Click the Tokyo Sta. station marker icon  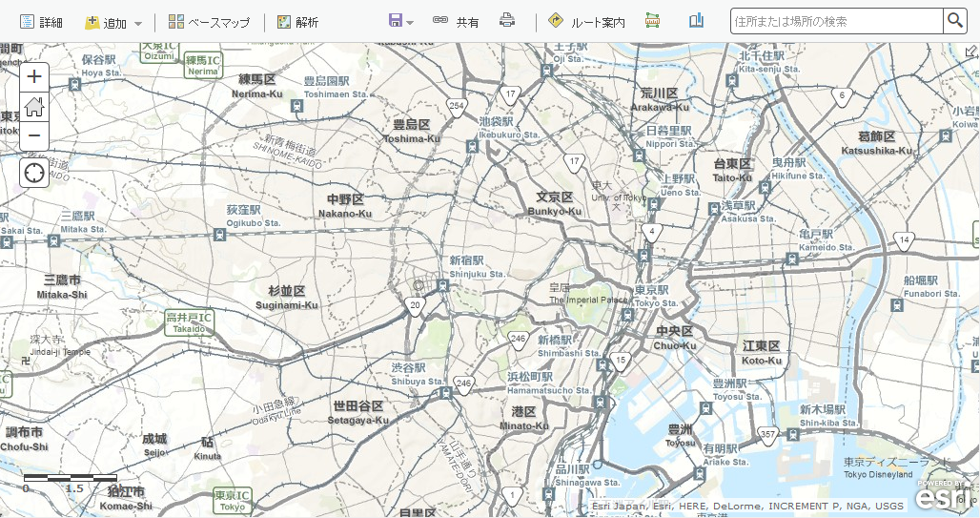pyautogui.click(x=627, y=316)
